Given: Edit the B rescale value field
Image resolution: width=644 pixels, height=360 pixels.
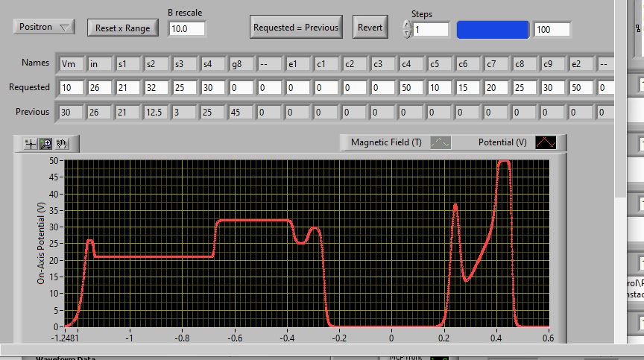Looking at the screenshot, I should click(186, 29).
